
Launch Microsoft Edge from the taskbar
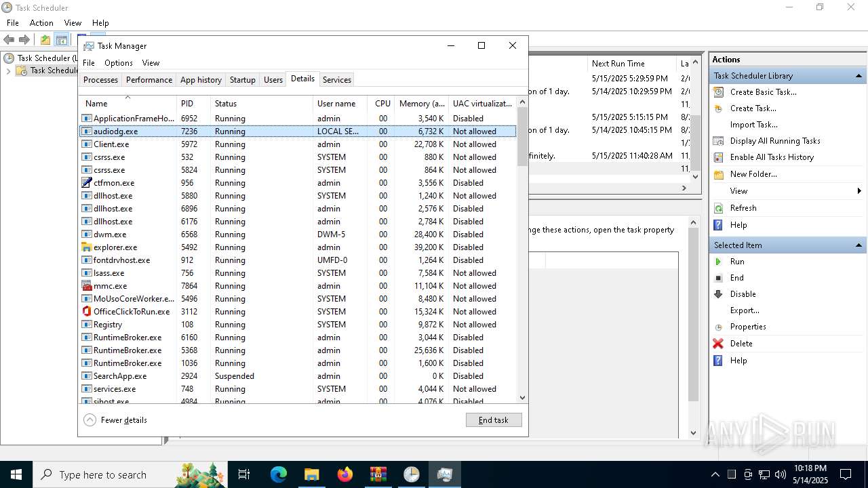(x=279, y=474)
